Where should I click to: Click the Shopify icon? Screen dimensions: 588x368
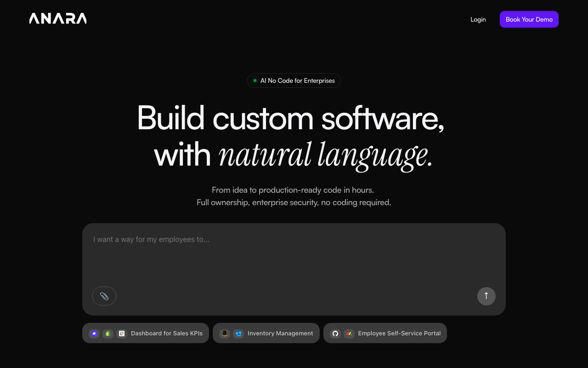pyautogui.click(x=108, y=333)
